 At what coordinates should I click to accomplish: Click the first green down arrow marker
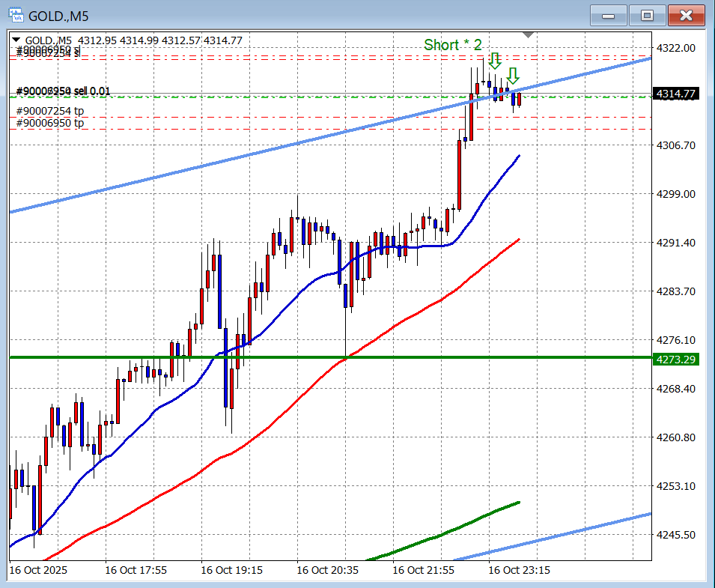[x=494, y=60]
